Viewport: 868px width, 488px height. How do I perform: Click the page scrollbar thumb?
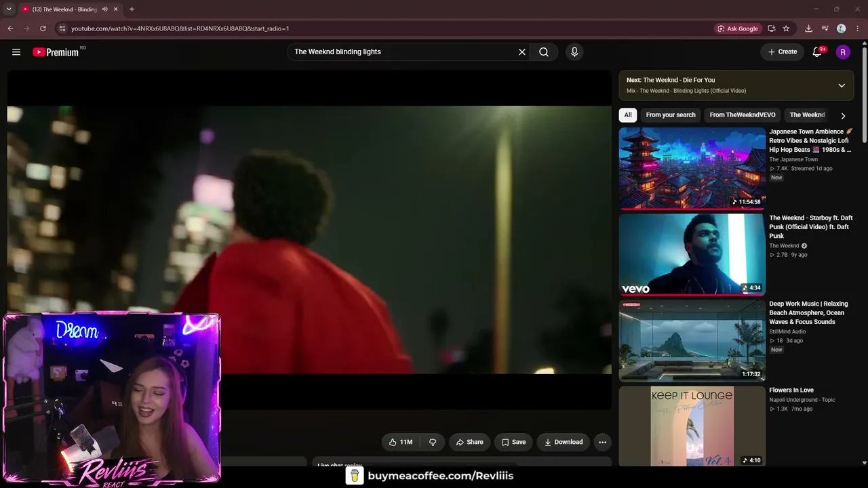pos(865,95)
